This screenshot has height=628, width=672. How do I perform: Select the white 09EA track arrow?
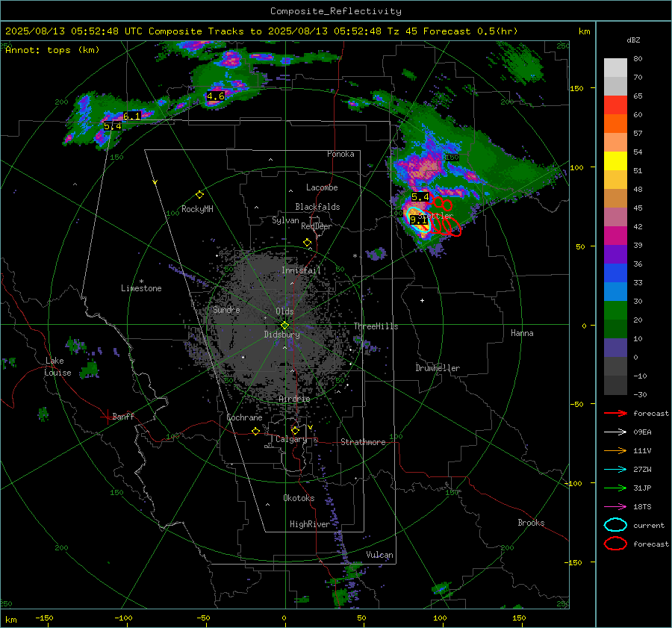pyautogui.click(x=615, y=432)
